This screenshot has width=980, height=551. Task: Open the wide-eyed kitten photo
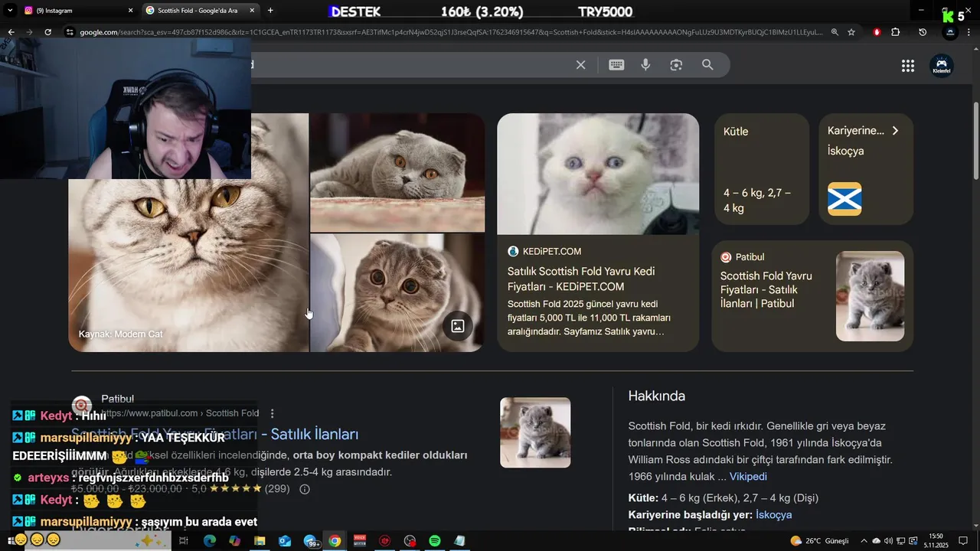tap(397, 293)
